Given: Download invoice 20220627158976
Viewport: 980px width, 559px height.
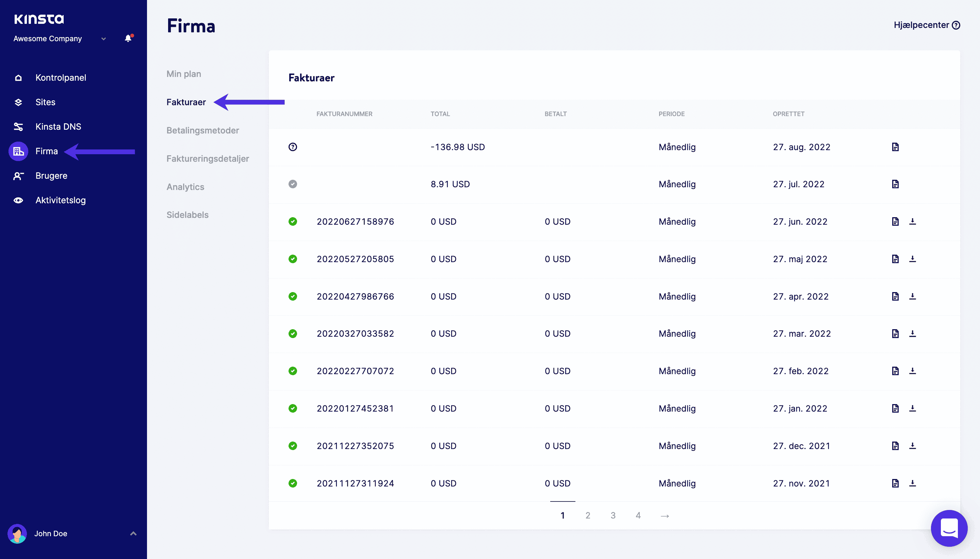Looking at the screenshot, I should [x=913, y=222].
